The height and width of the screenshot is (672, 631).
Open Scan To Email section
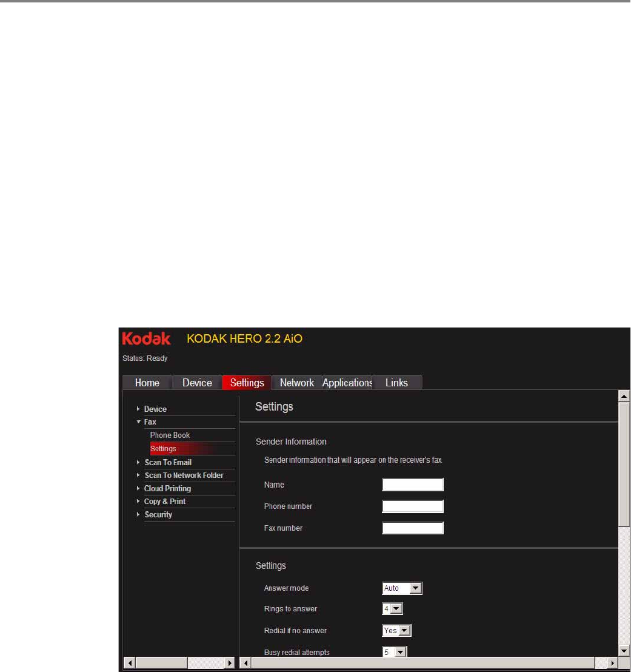point(168,462)
